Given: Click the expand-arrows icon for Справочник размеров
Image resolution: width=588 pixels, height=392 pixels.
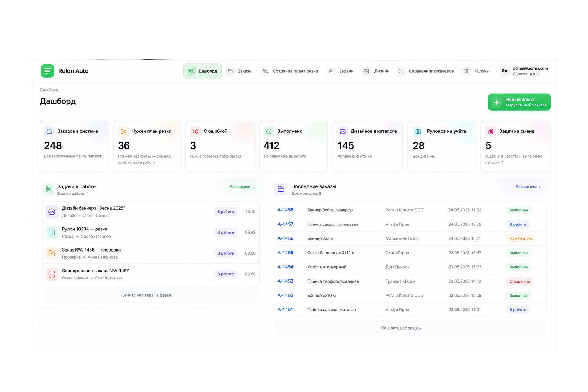Looking at the screenshot, I should coord(401,71).
